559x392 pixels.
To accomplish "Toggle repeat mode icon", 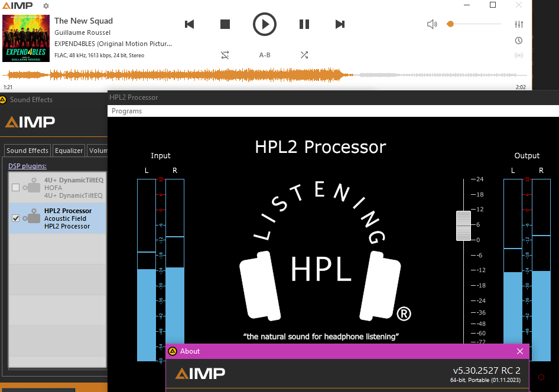I will [225, 55].
